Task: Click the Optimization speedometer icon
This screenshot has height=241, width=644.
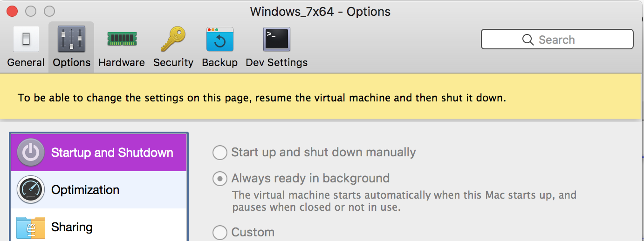Action: pos(31,190)
